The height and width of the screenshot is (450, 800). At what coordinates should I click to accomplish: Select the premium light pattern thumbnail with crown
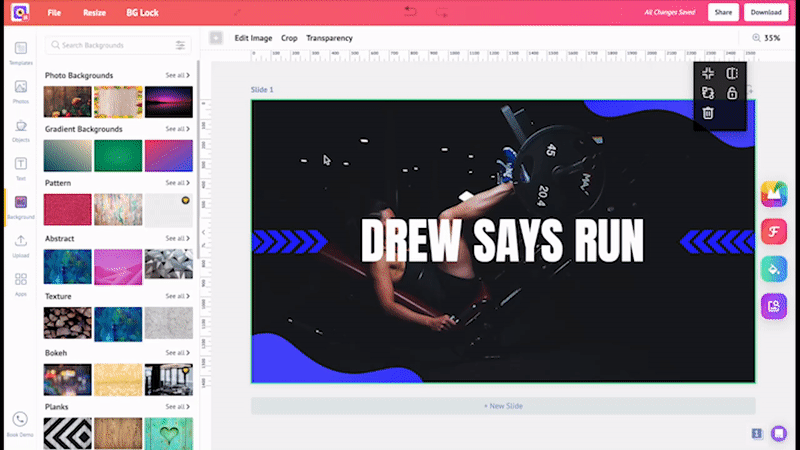coord(168,210)
